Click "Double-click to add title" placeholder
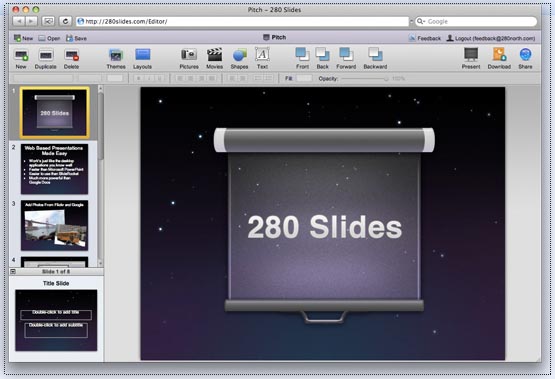The width and height of the screenshot is (555, 379). tap(56, 315)
